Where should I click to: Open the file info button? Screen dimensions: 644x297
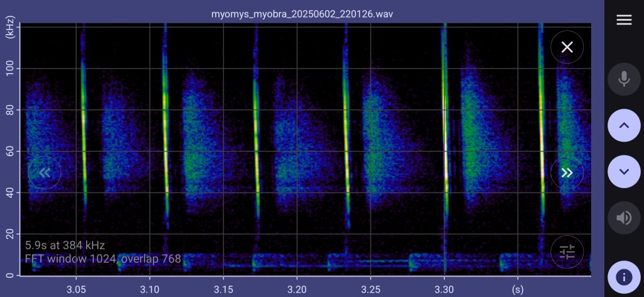[x=623, y=277]
